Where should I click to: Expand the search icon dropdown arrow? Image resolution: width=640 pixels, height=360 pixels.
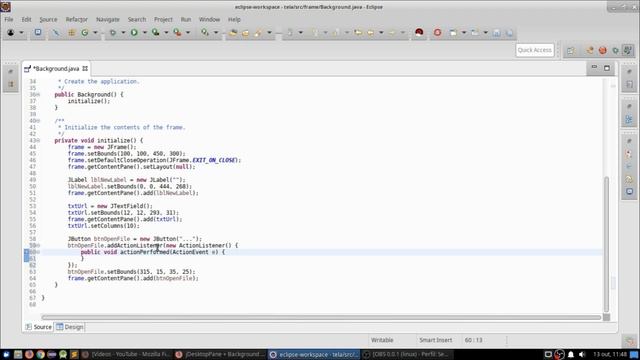pos(216,33)
